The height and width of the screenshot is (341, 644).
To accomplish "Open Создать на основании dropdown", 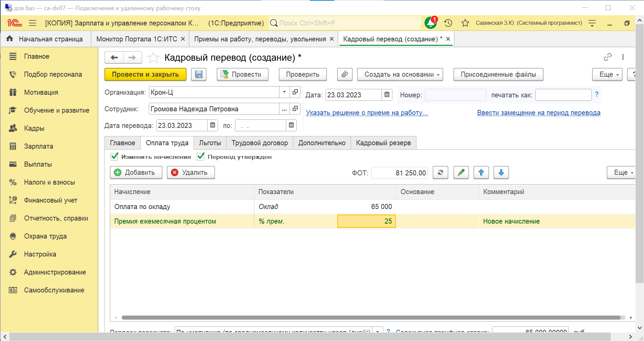I will coord(400,74).
